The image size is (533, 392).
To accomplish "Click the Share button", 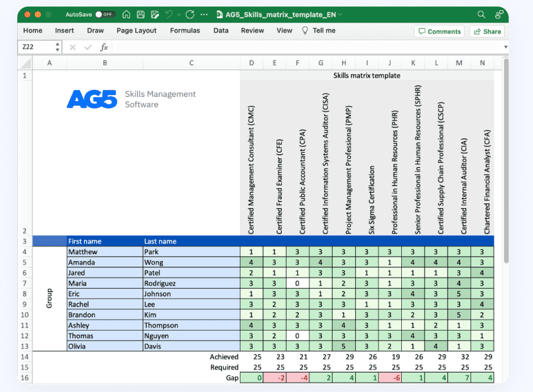I will pos(487,31).
